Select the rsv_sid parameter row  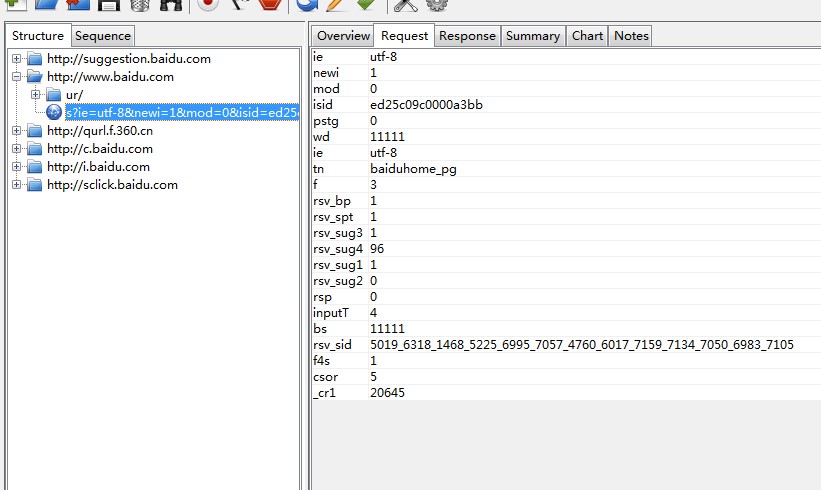332,345
